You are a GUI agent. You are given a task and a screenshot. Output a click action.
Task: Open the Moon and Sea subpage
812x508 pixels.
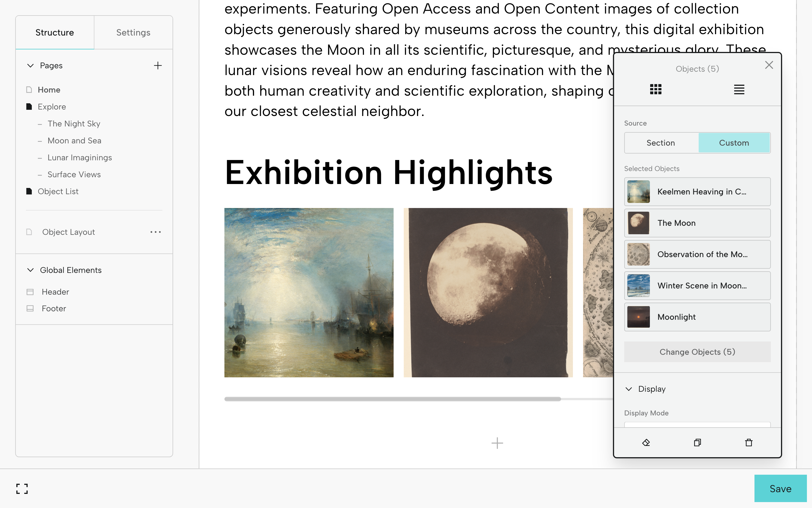tap(74, 141)
